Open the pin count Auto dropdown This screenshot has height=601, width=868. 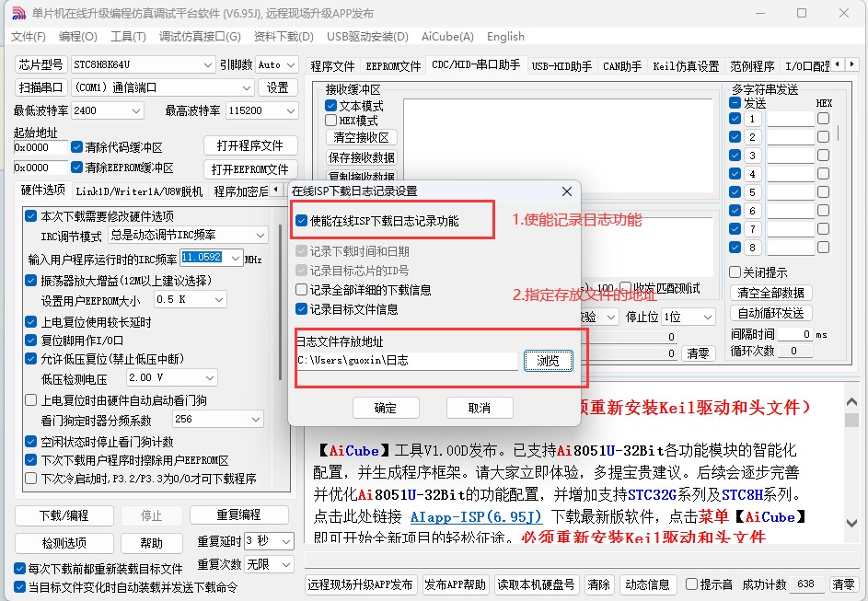click(x=277, y=64)
